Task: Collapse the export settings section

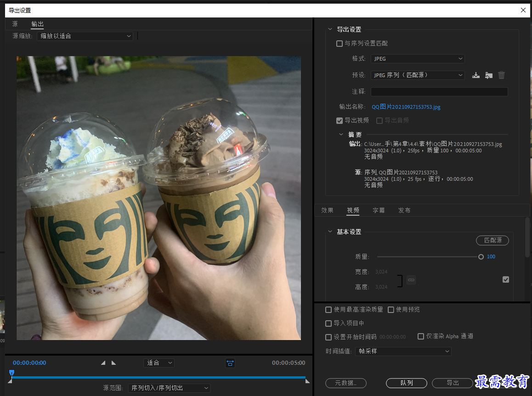Action: (330, 29)
